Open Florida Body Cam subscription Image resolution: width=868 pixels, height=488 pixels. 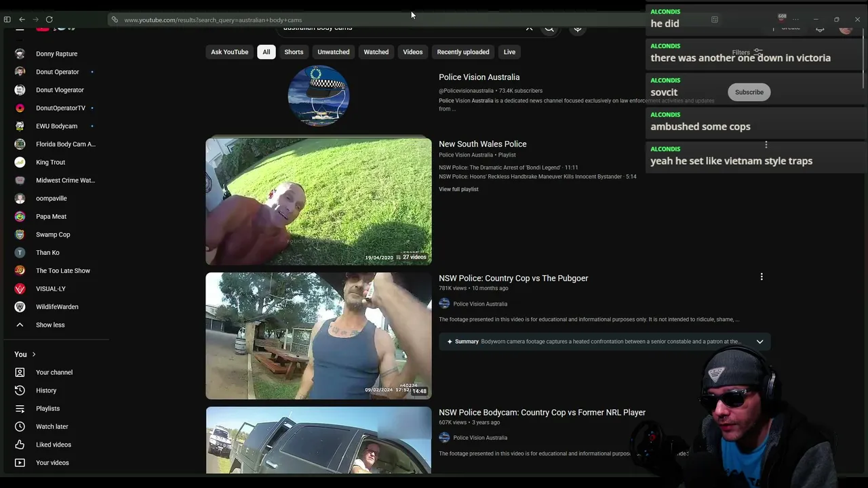pos(66,144)
